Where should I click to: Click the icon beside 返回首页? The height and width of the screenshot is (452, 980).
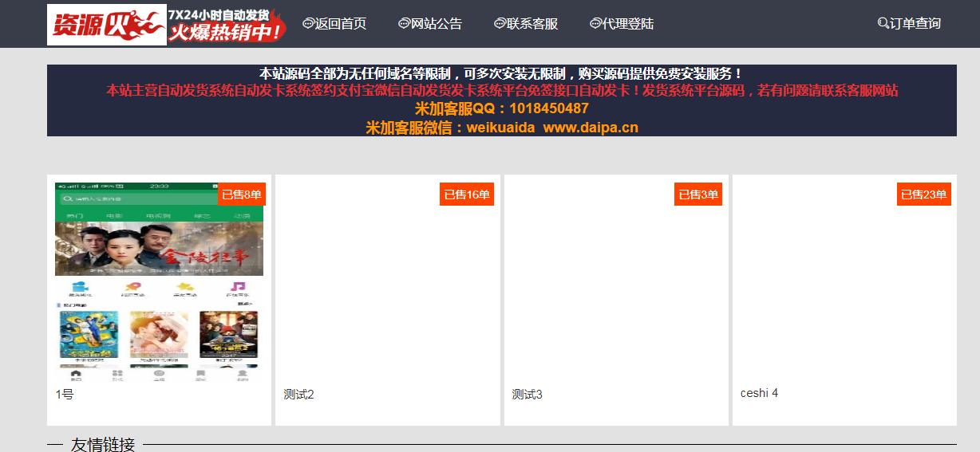tap(308, 24)
